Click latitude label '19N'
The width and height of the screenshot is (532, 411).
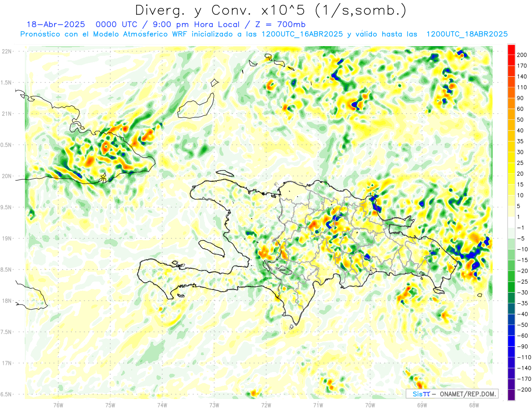click(x=7, y=239)
